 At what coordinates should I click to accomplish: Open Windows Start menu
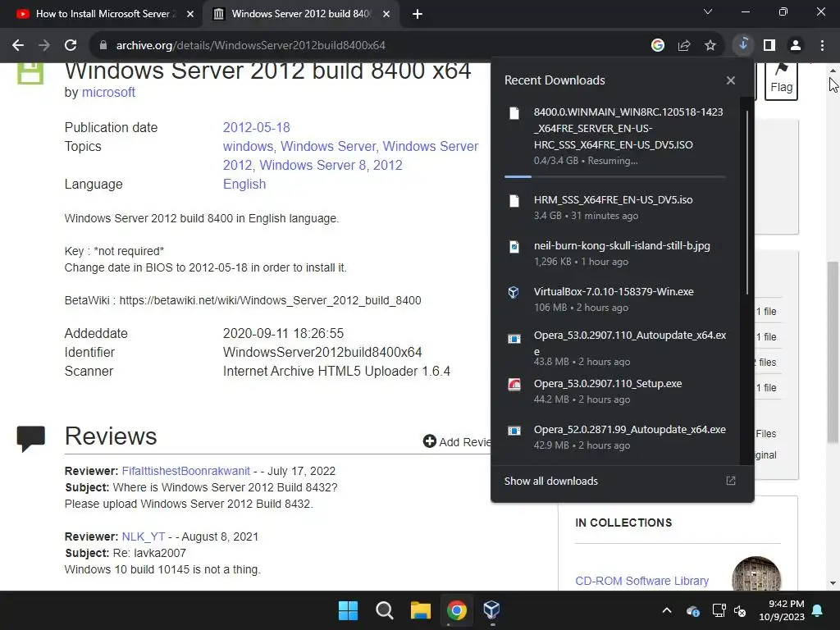click(348, 610)
